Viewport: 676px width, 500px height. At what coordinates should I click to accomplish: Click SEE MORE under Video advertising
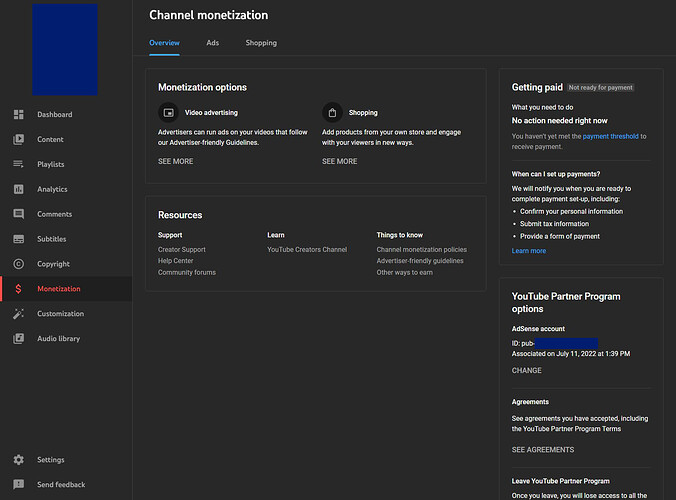pyautogui.click(x=175, y=161)
